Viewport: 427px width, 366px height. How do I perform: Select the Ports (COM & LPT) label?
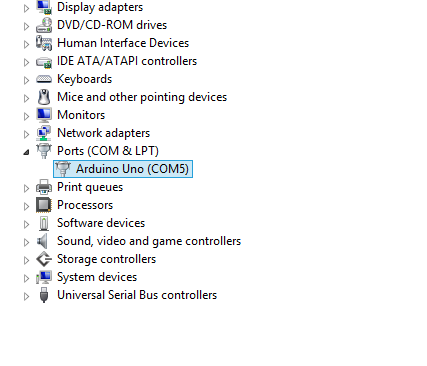tap(108, 151)
